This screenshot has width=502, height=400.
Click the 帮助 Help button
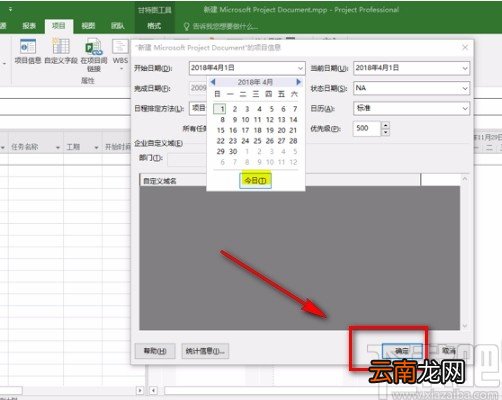point(155,351)
